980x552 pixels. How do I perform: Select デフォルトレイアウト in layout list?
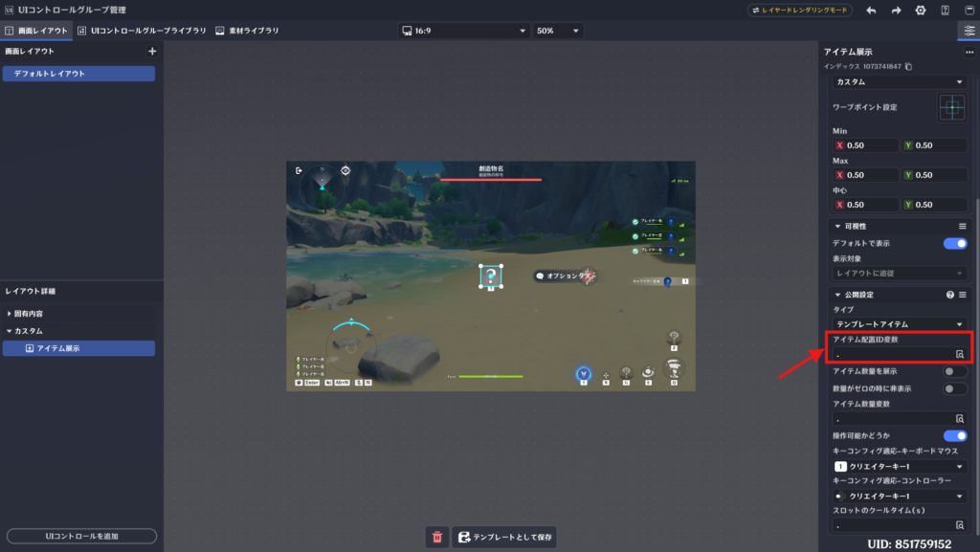pos(78,74)
